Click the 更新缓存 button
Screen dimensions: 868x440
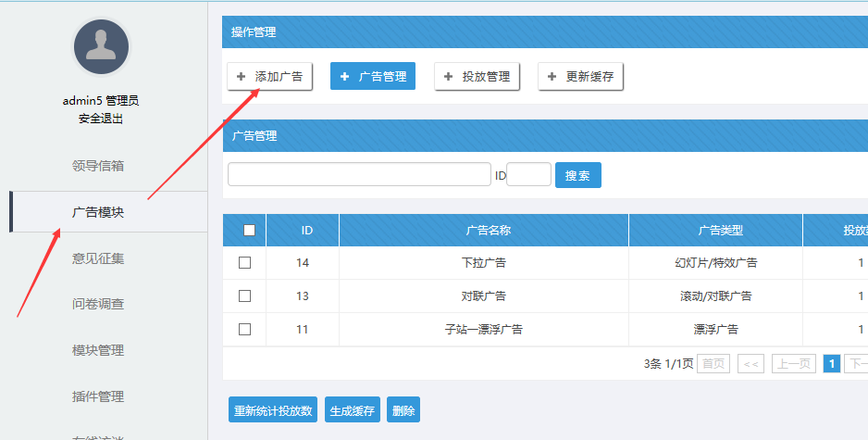click(x=580, y=77)
